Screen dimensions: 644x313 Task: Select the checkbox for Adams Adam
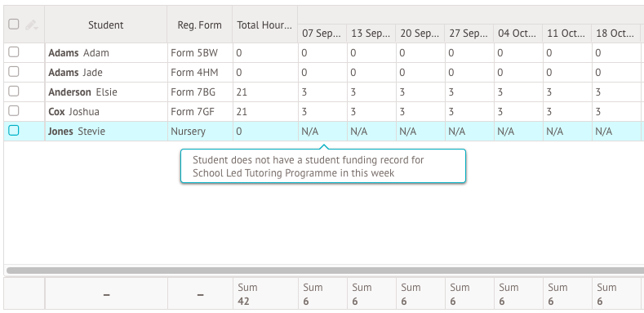14,51
